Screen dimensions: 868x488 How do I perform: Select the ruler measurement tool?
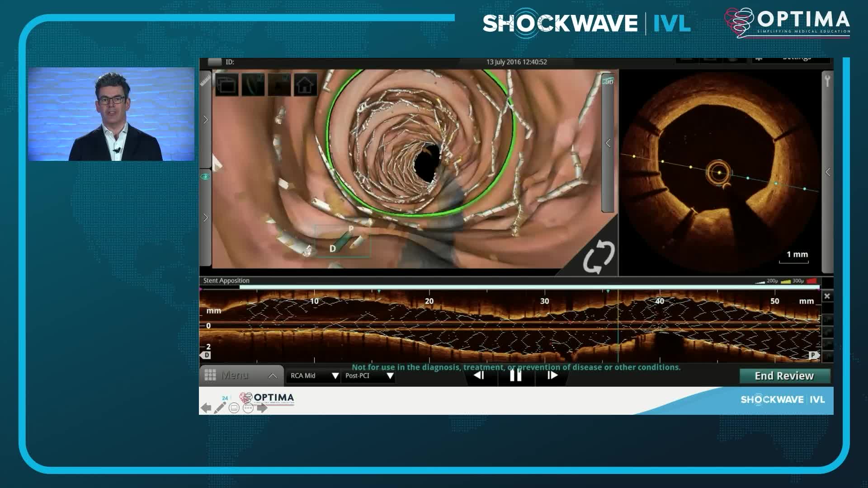[205, 81]
